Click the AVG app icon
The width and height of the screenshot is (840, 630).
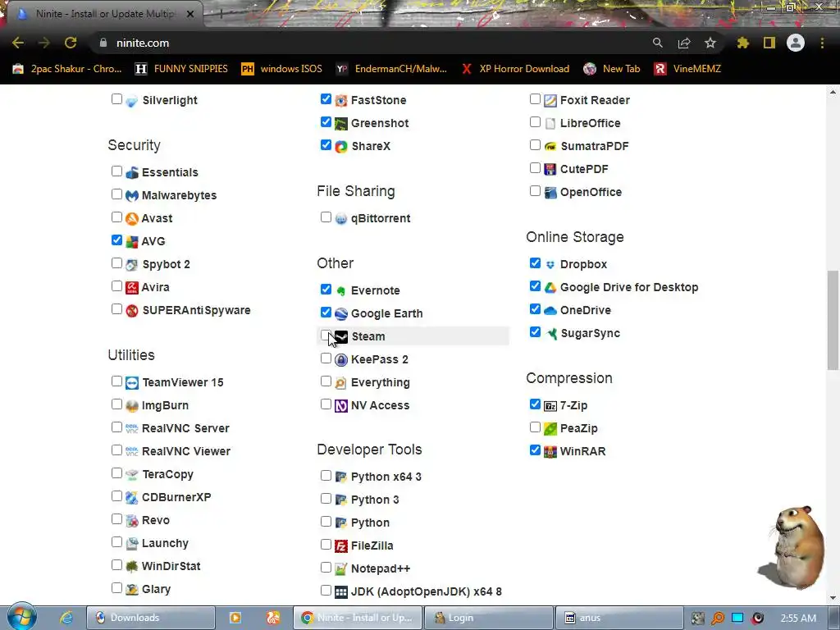[x=132, y=242]
